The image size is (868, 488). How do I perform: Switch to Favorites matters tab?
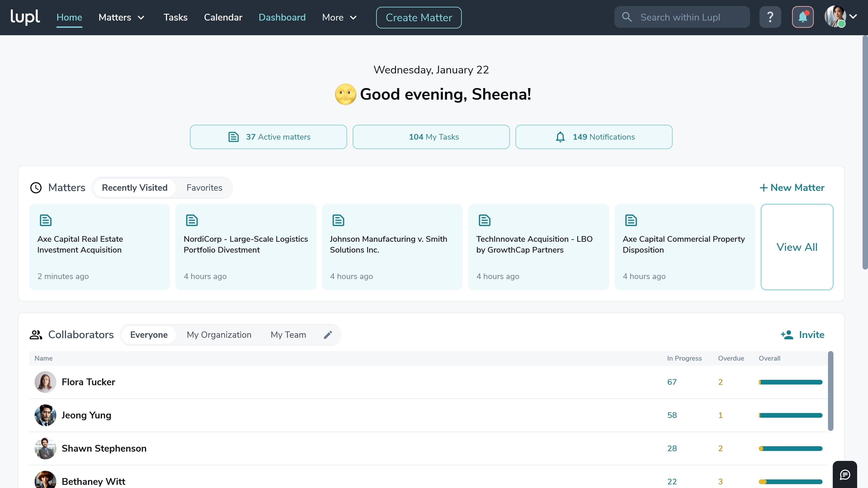click(x=205, y=188)
